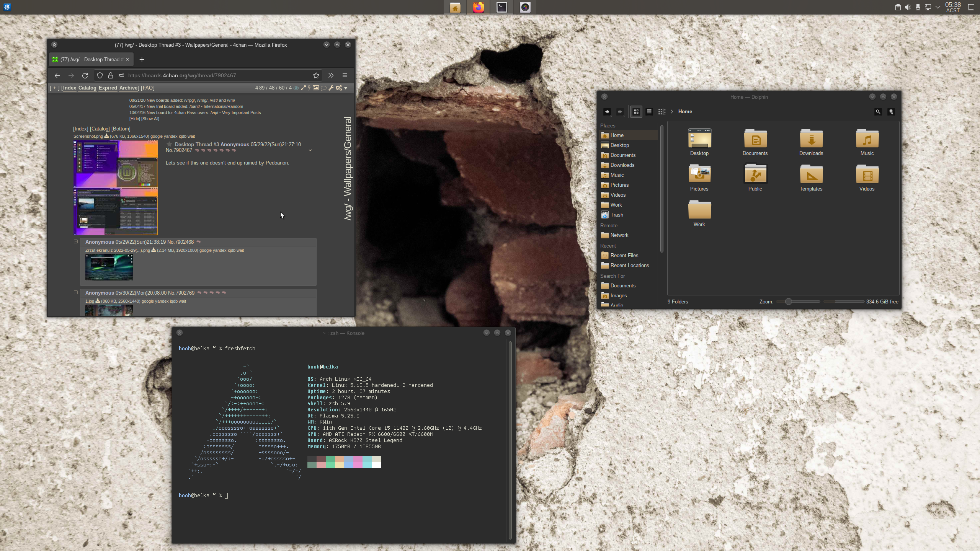980x551 pixels.
Task: Select Images under Search For in Dolphin
Action: click(628, 296)
